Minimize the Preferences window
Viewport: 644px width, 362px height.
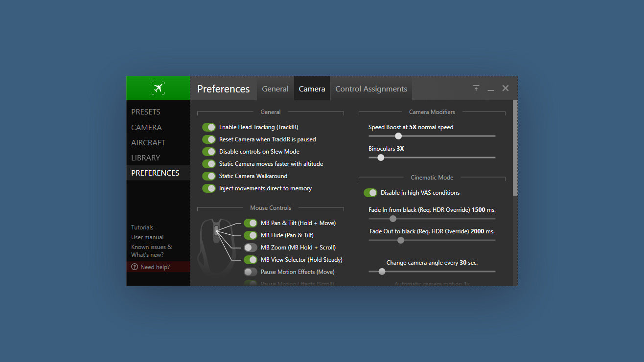point(491,89)
